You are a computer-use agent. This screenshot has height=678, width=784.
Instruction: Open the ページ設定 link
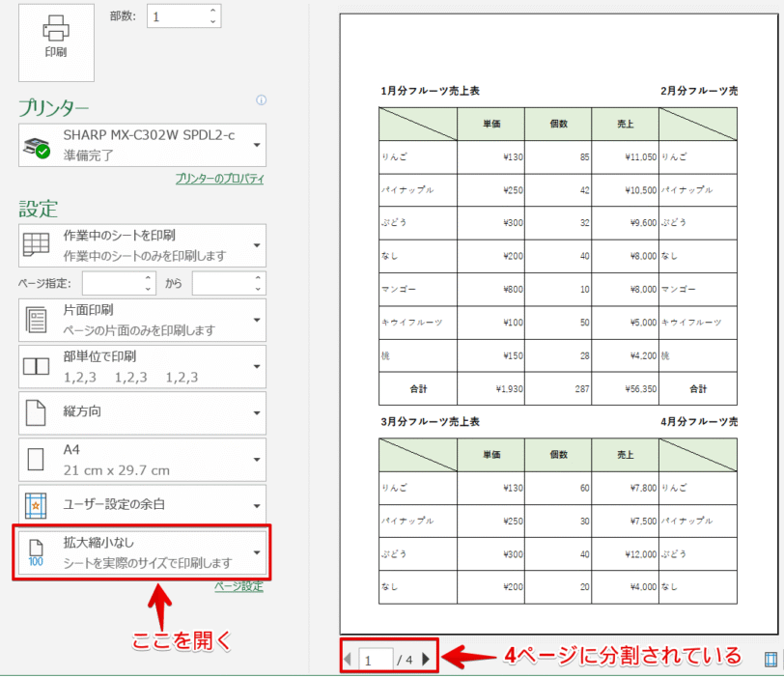238,585
